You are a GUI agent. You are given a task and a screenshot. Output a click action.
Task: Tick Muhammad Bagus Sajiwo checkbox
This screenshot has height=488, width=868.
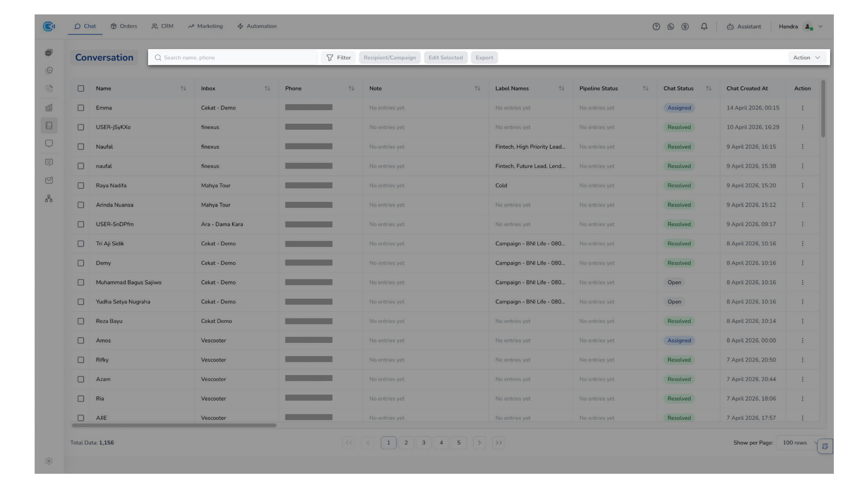(81, 282)
